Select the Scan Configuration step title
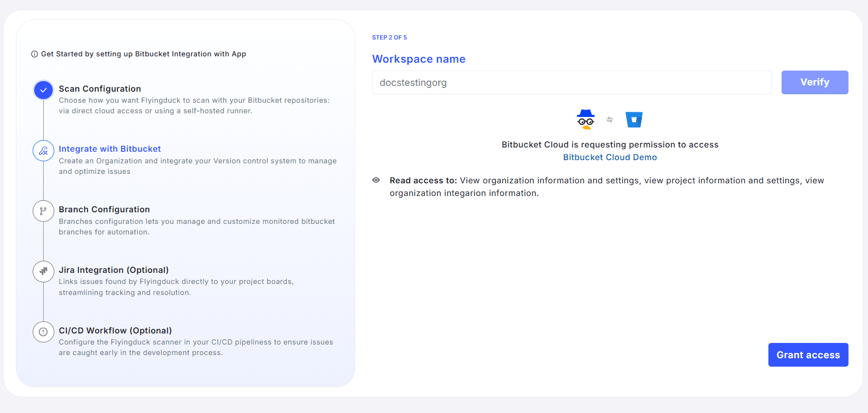This screenshot has width=868, height=413. coord(100,88)
